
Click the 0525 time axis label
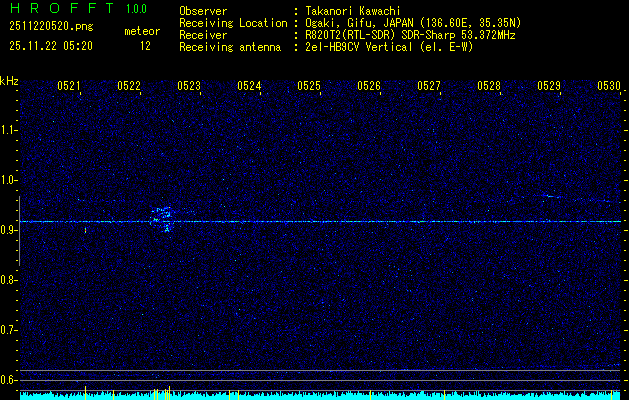pos(309,85)
